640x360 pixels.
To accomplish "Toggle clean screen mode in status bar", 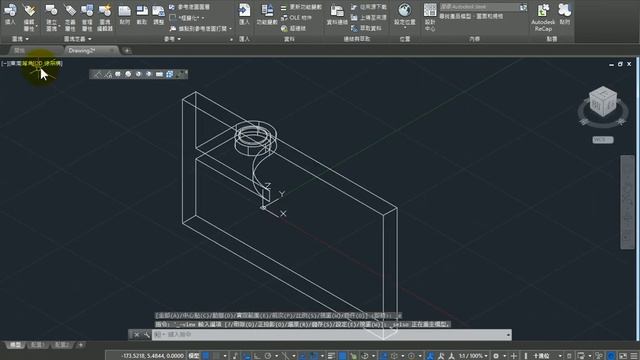I will click(623, 356).
